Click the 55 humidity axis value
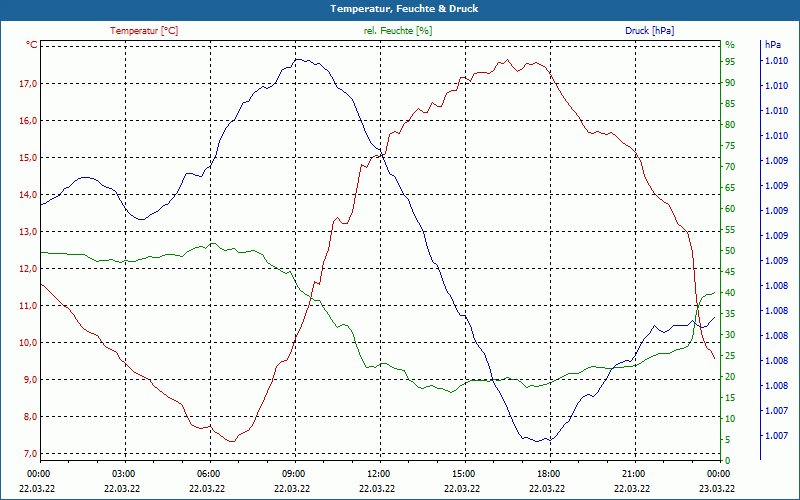 pos(730,230)
